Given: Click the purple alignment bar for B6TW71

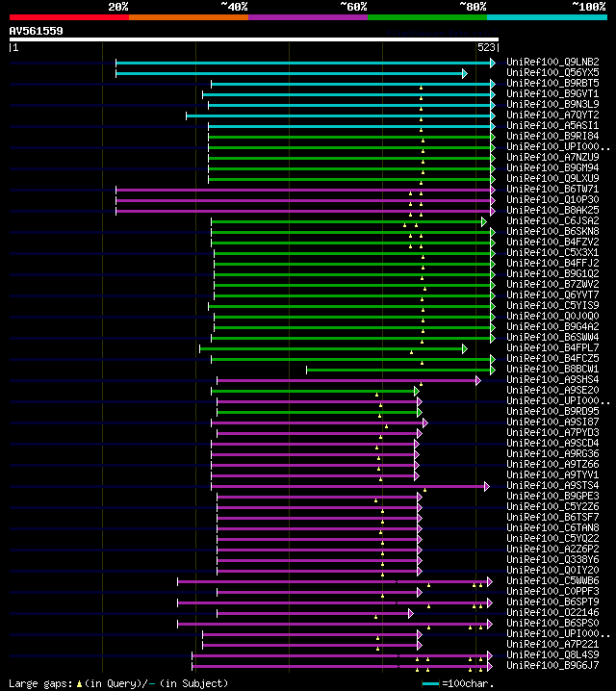Looking at the screenshot, I should (x=305, y=190).
